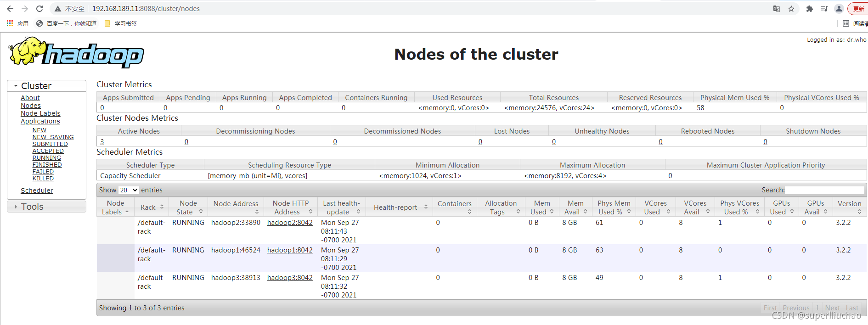Image resolution: width=868 pixels, height=325 pixels.
Task: Open Node Labels in the sidebar
Action: 40,113
